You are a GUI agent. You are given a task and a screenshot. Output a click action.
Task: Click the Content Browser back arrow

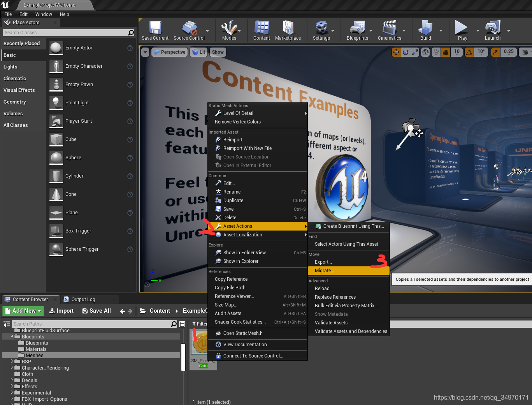coord(123,311)
